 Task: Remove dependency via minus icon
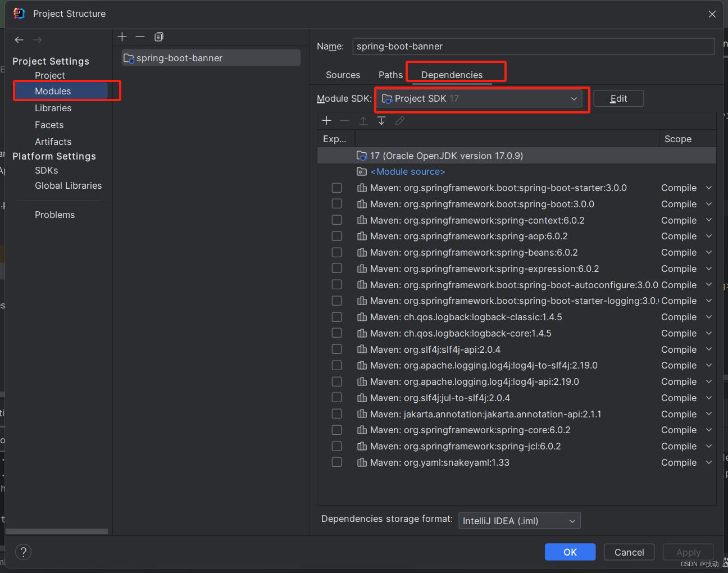click(344, 121)
